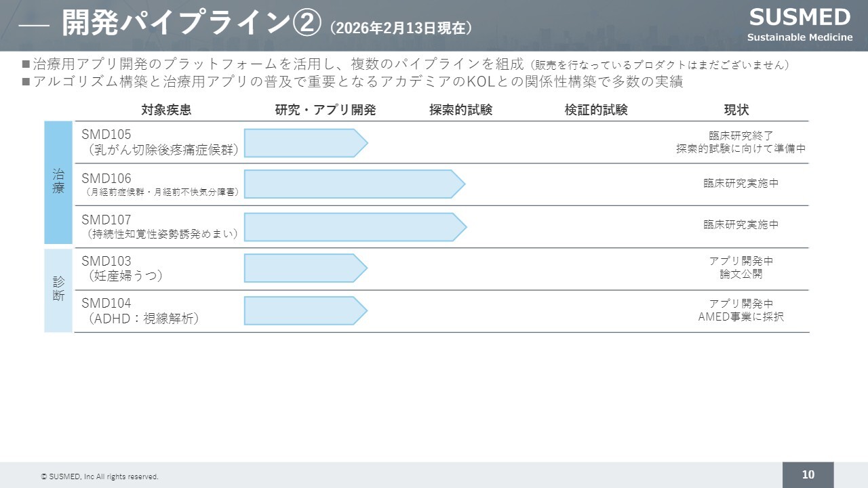
Task: Select the 研究・アプリ開発 column header
Action: 325,110
